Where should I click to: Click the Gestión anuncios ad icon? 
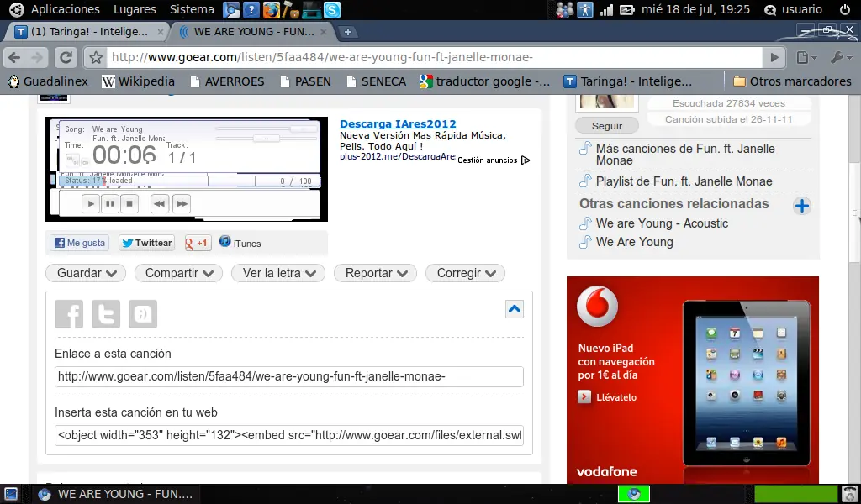point(526,160)
